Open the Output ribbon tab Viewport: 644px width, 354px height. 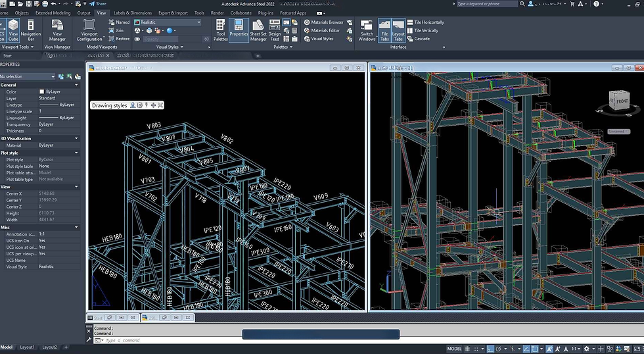click(x=84, y=13)
